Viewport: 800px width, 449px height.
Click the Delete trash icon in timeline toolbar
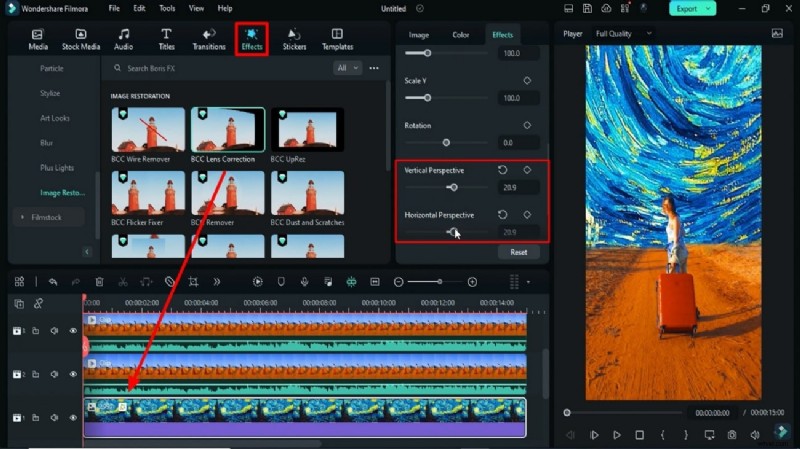pyautogui.click(x=99, y=282)
